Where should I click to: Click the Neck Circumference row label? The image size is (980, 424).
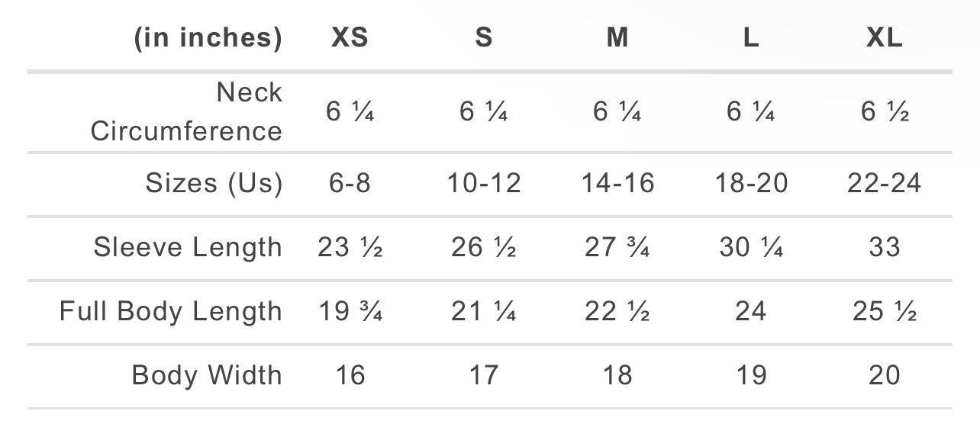coord(186,111)
